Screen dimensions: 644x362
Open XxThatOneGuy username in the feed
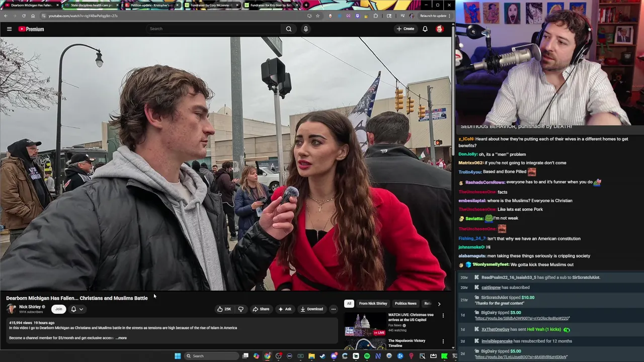496,329
